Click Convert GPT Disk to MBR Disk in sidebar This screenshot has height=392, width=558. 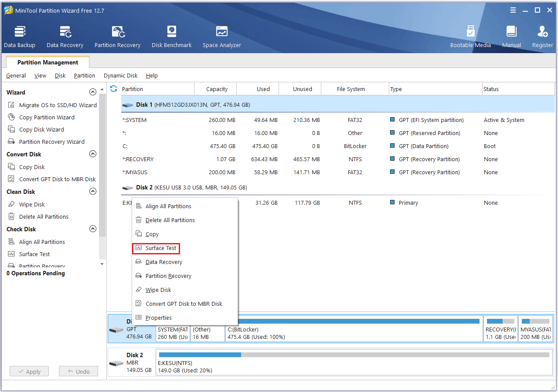point(57,179)
